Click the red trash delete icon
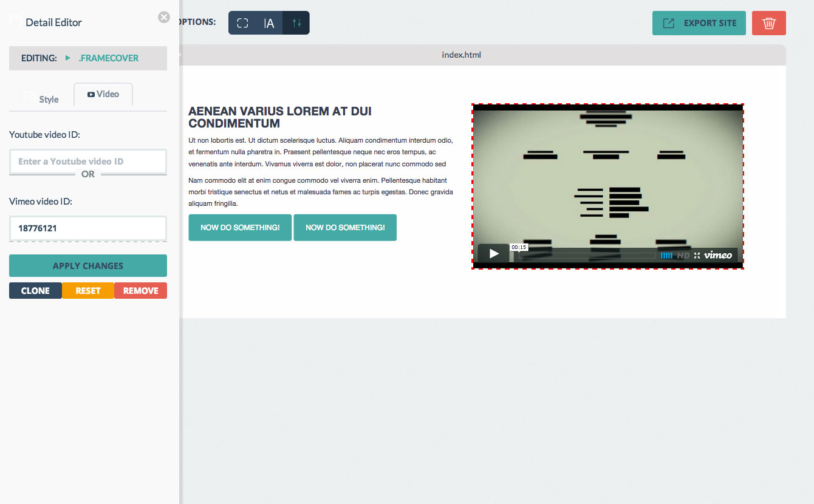The height and width of the screenshot is (504, 814). (x=768, y=23)
